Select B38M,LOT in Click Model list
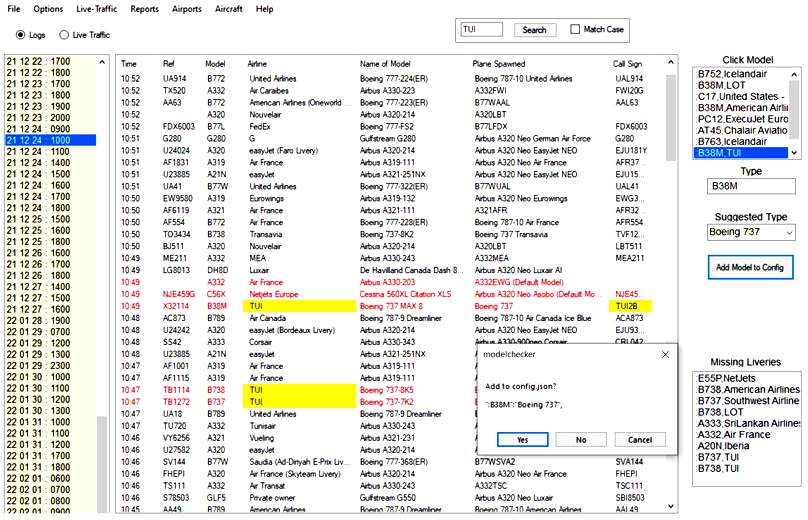808x520 pixels. (741, 85)
